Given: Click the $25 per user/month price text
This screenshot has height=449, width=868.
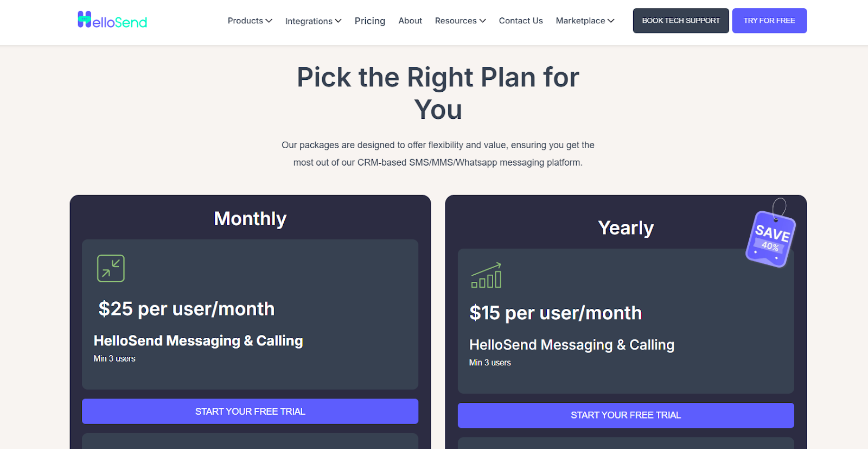Looking at the screenshot, I should point(185,308).
